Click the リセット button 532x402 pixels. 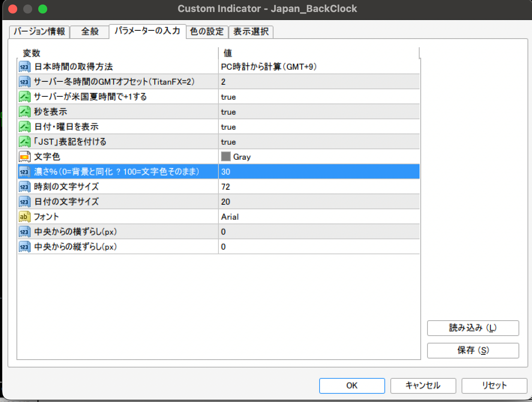coord(494,385)
